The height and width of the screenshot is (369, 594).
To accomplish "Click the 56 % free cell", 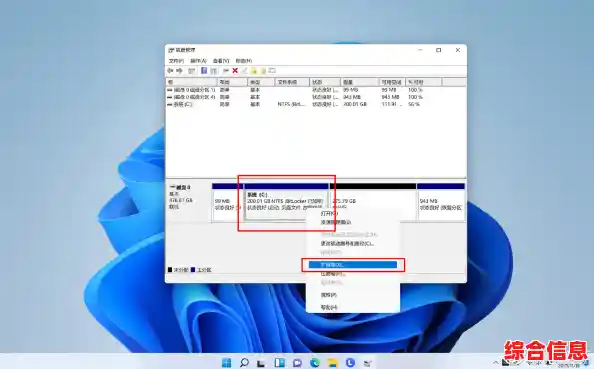I will [x=414, y=104].
